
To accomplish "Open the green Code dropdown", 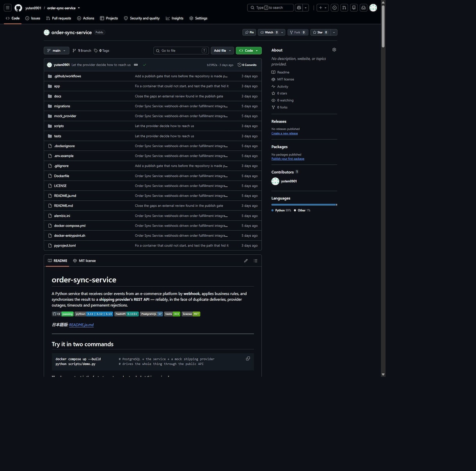I will coord(249,50).
